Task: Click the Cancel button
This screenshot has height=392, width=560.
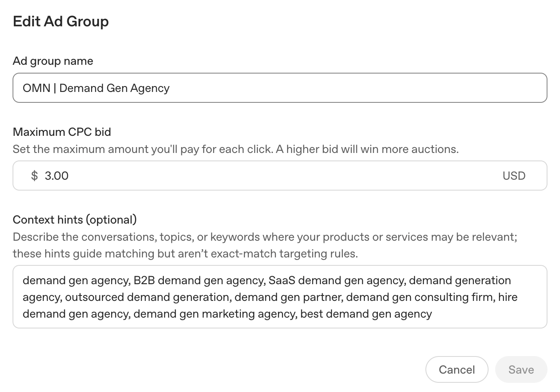Action: 457,369
